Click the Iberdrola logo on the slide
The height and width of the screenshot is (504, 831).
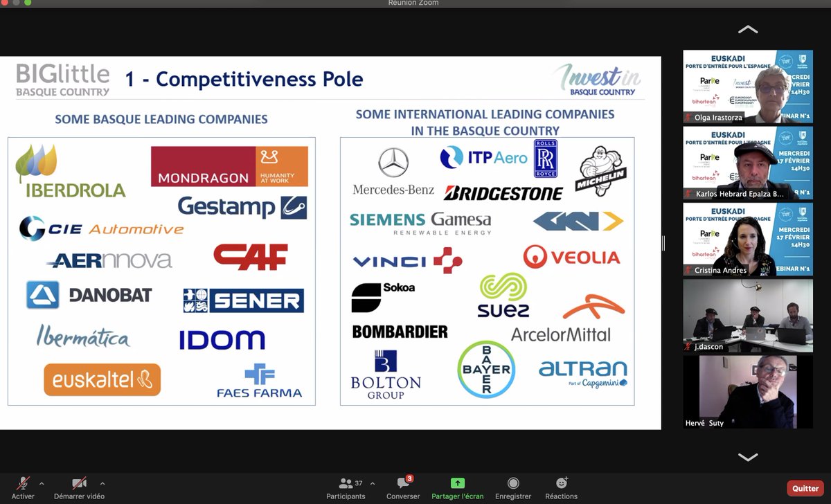[x=72, y=171]
